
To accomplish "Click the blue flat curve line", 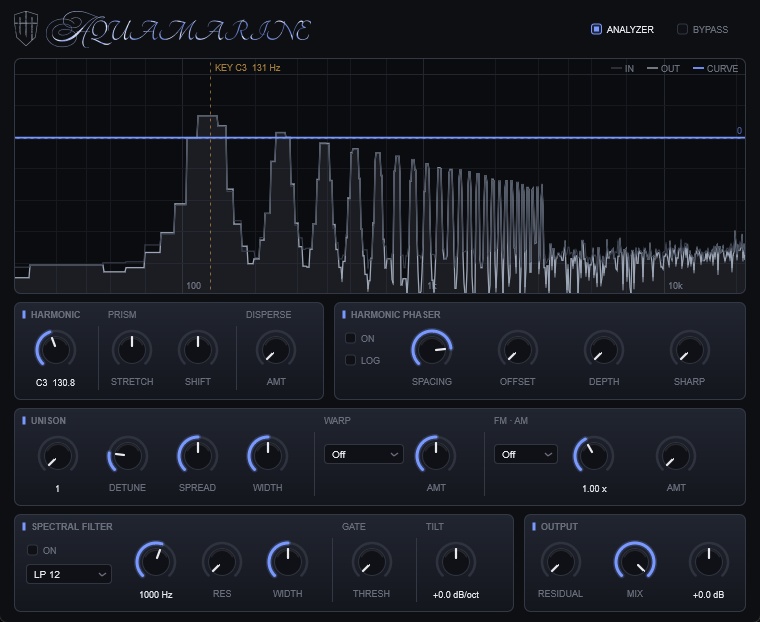I will tap(380, 138).
